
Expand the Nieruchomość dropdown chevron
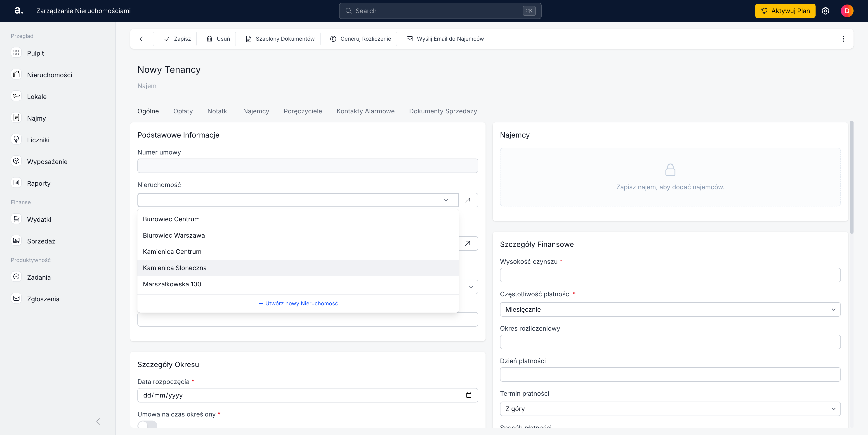point(446,200)
